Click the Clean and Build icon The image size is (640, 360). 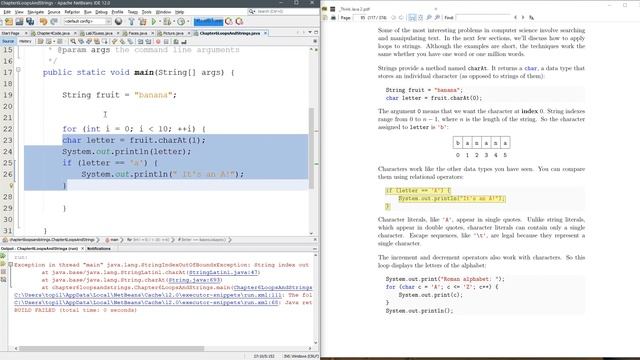pos(142,21)
